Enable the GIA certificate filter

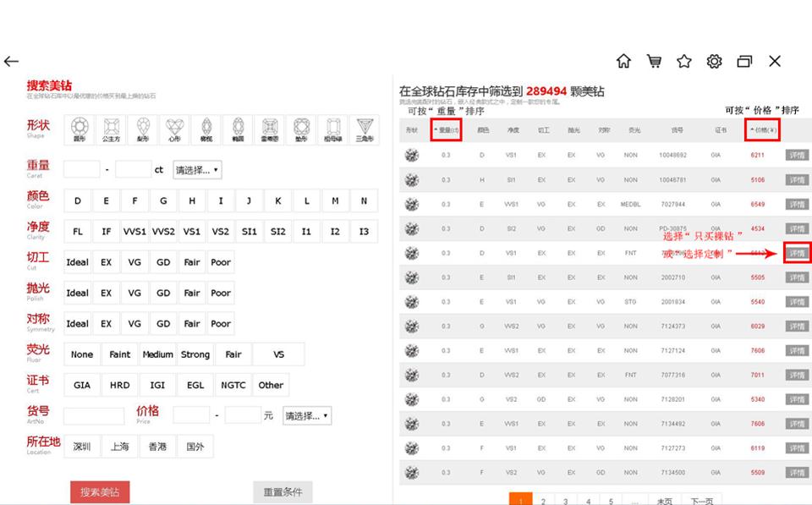pos(81,385)
